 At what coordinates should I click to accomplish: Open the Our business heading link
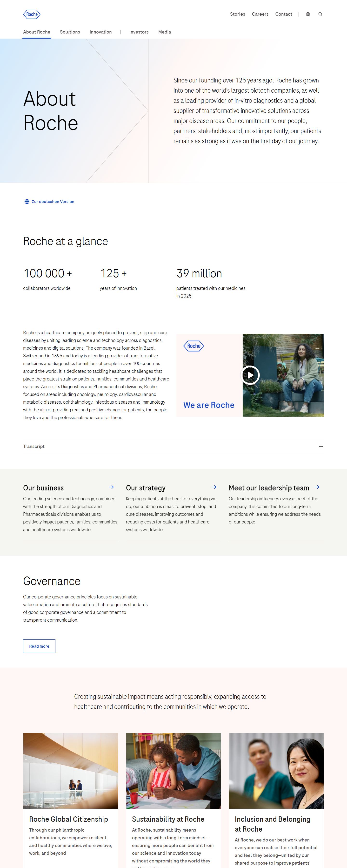tap(43, 488)
